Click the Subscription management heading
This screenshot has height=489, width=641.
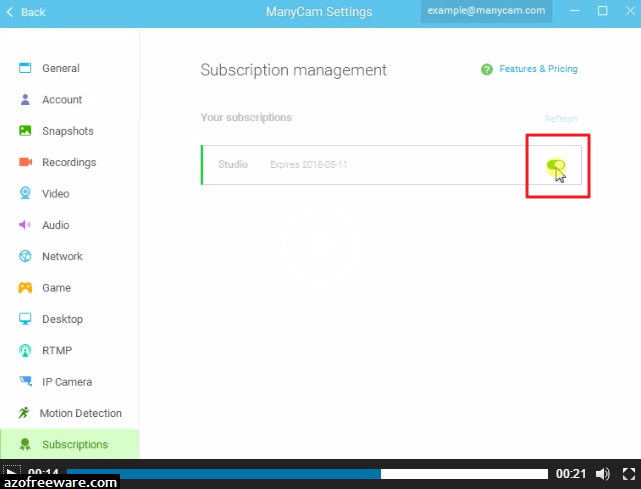tap(293, 70)
